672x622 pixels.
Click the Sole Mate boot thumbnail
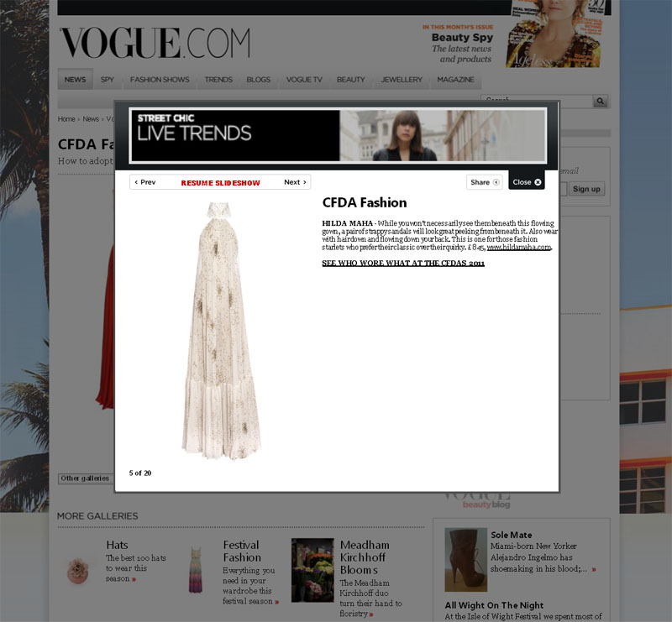point(466,559)
